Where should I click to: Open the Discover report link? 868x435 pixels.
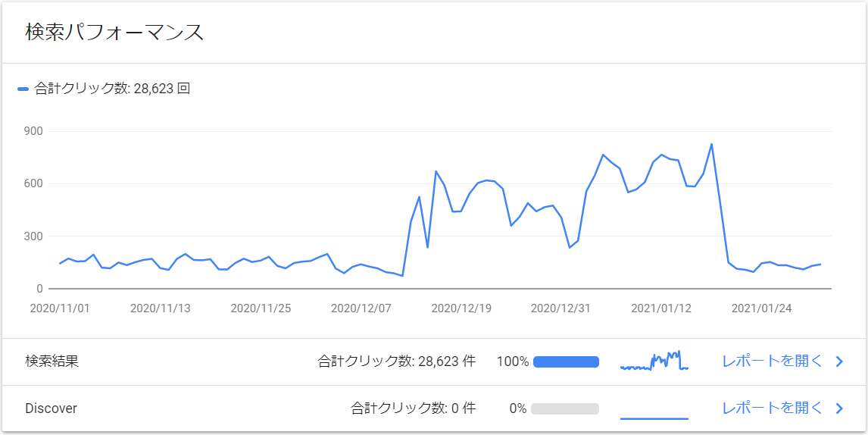tap(773, 408)
